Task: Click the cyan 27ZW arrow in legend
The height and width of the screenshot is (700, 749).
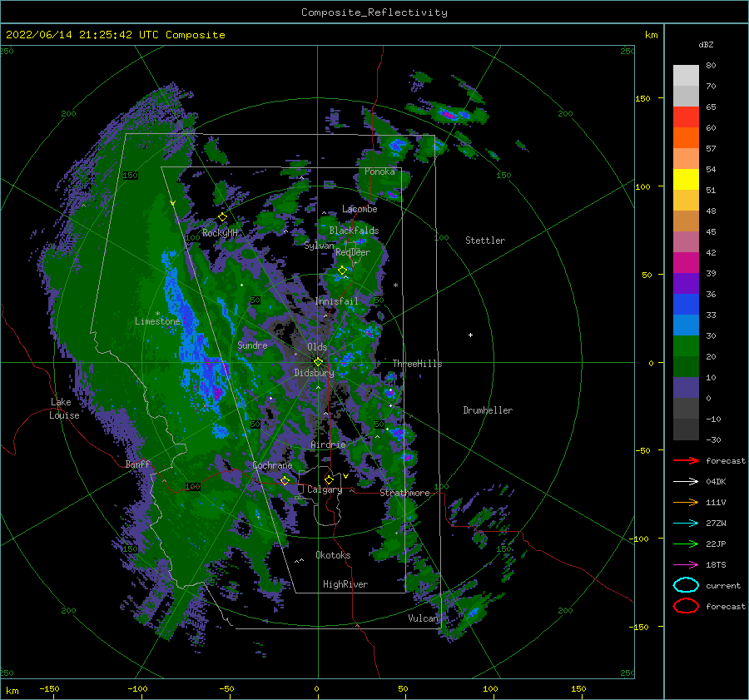Action: 686,524
